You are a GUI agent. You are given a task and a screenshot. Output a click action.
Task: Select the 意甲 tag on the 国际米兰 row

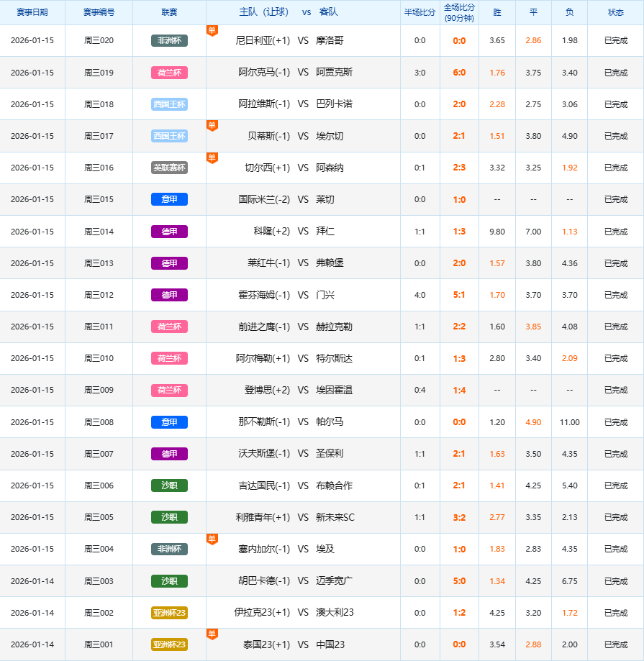click(x=169, y=199)
